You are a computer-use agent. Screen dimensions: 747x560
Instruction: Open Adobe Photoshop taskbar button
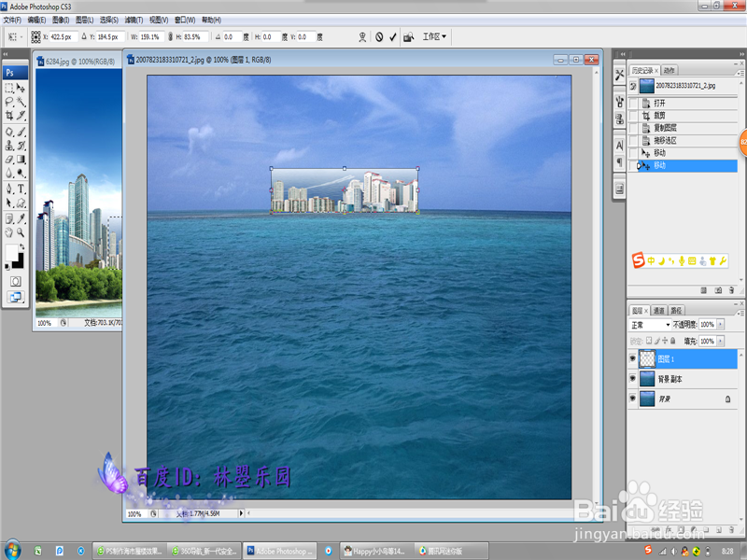[x=281, y=551]
